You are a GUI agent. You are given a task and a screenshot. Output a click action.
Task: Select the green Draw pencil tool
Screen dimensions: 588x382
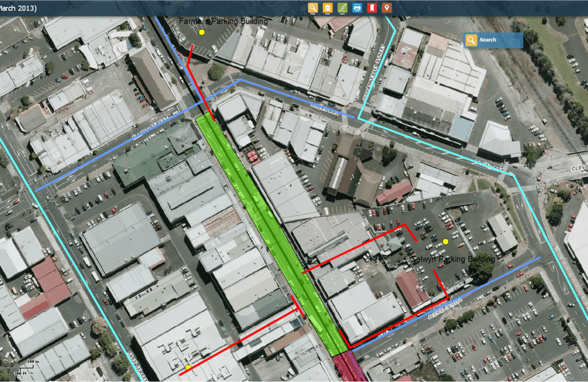tap(342, 8)
